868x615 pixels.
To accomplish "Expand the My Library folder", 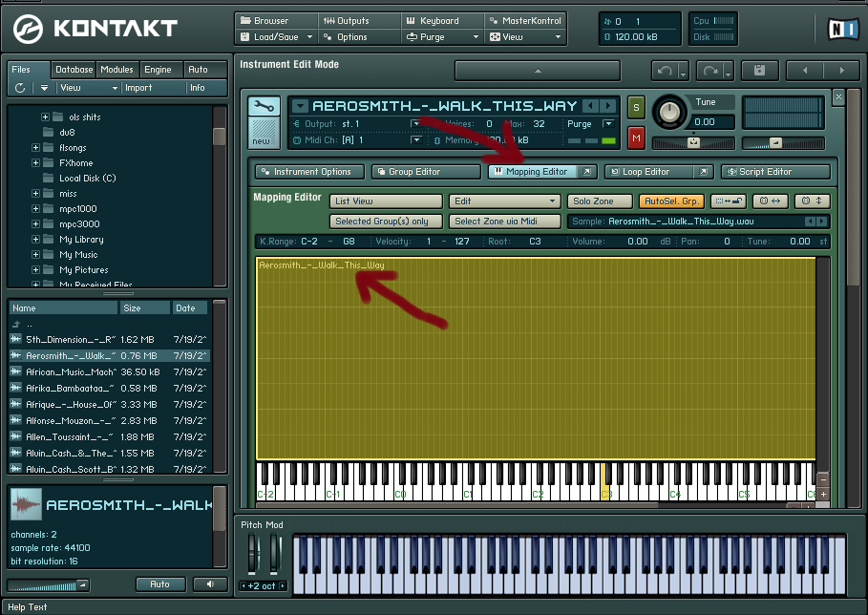I will (35, 239).
